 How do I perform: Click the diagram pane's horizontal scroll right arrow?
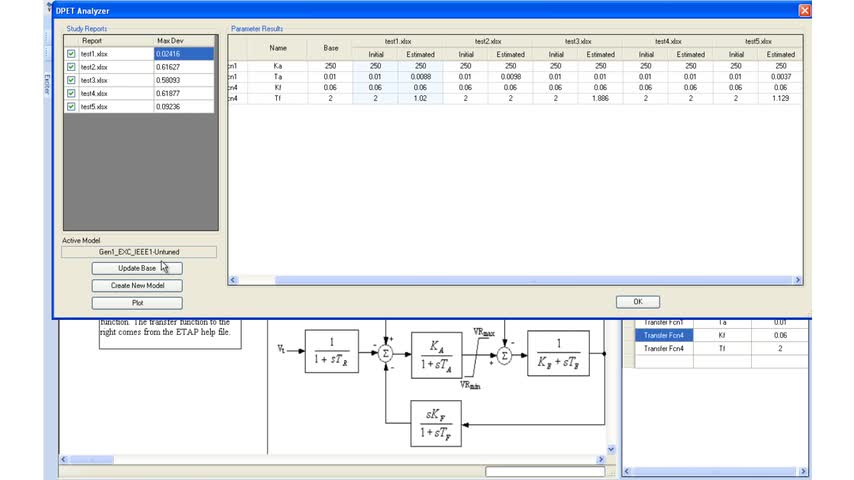(601, 459)
